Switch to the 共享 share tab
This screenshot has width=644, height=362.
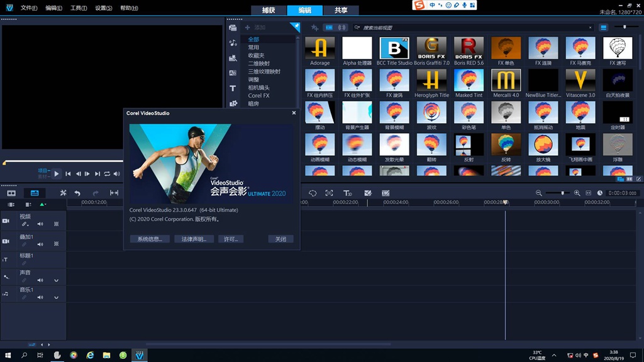(x=341, y=10)
